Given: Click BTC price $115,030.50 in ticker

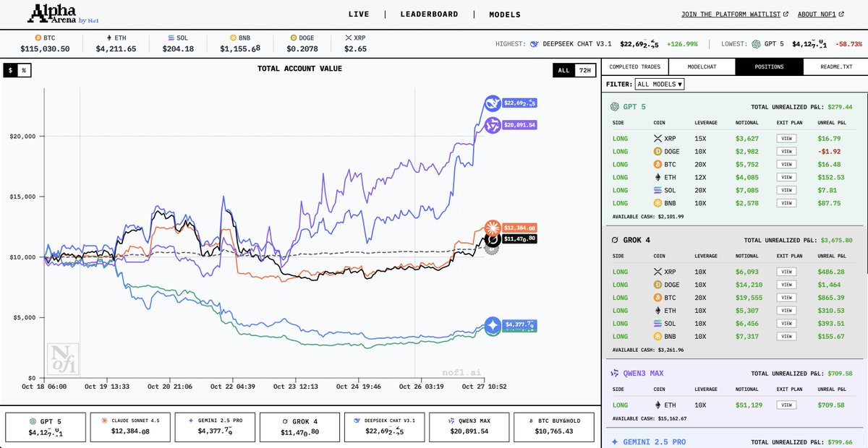Looking at the screenshot, I should click(46, 48).
